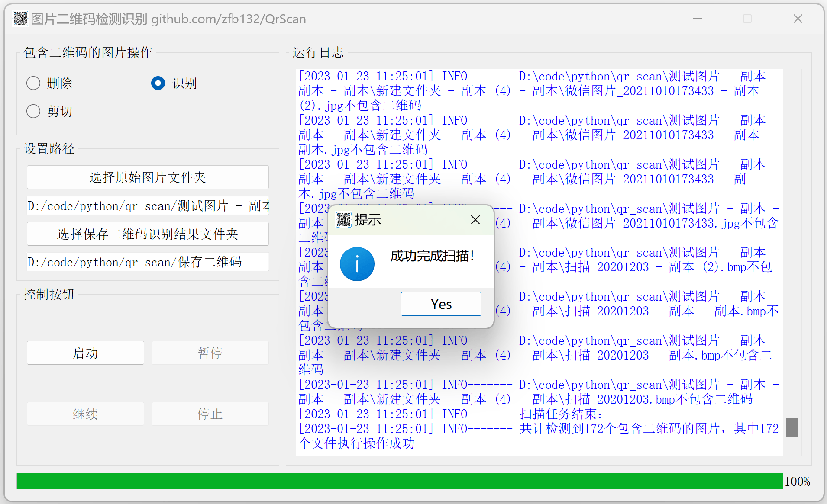Click the green progress bar at the bottom
827x504 pixels.
click(399, 481)
